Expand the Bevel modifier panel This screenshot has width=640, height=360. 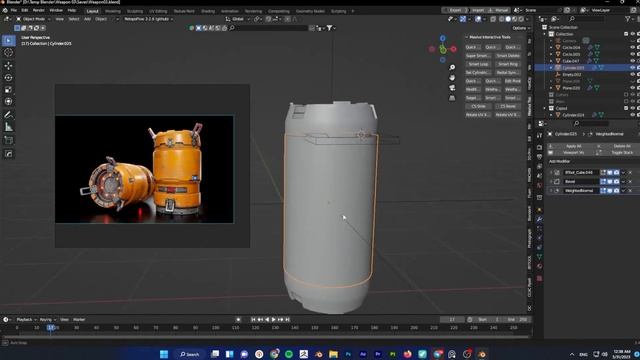coord(551,182)
